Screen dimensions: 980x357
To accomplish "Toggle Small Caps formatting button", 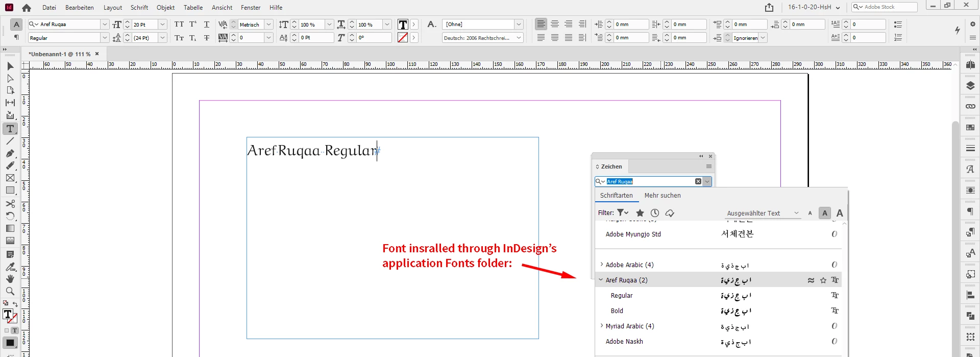I will pos(179,38).
